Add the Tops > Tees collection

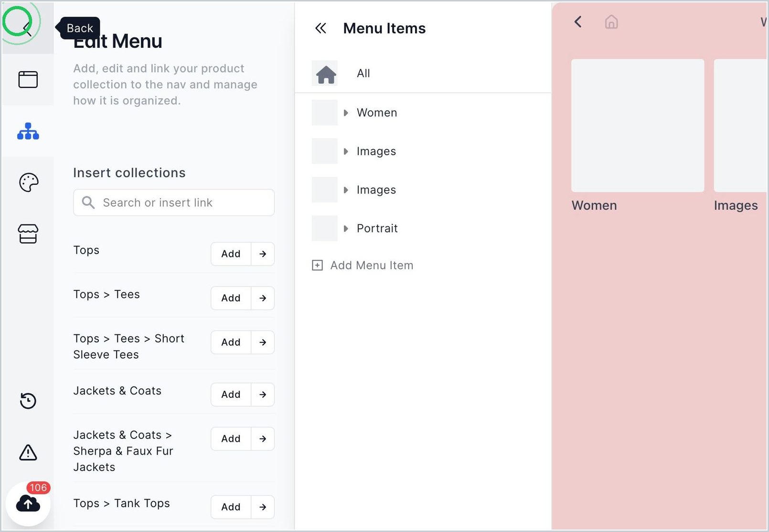[x=231, y=298]
